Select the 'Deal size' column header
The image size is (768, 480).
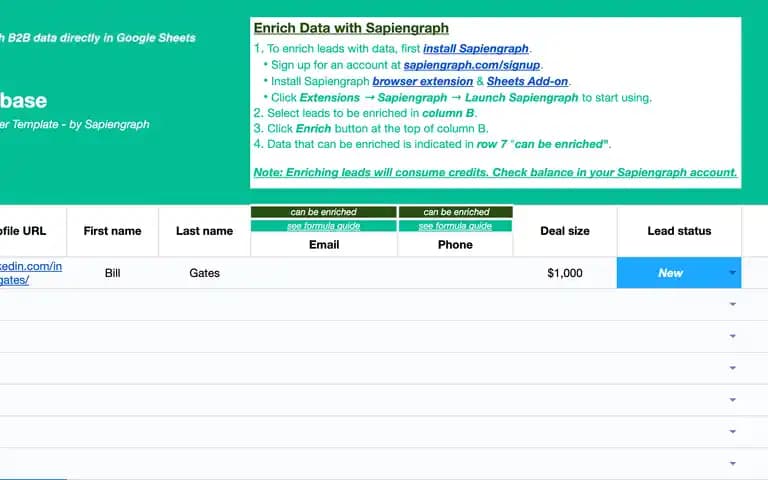click(x=565, y=231)
